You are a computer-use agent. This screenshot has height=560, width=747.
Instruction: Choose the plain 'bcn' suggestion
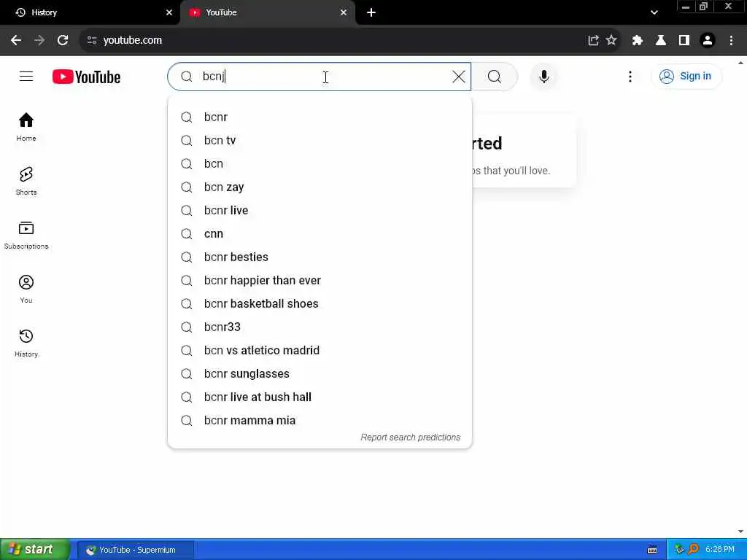[x=320, y=164]
